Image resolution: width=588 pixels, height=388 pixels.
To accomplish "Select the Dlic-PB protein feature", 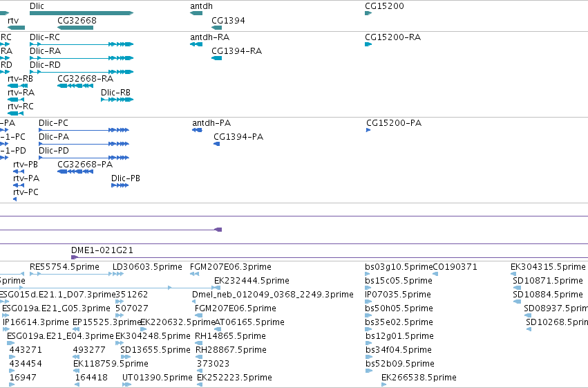I will tap(120, 185).
